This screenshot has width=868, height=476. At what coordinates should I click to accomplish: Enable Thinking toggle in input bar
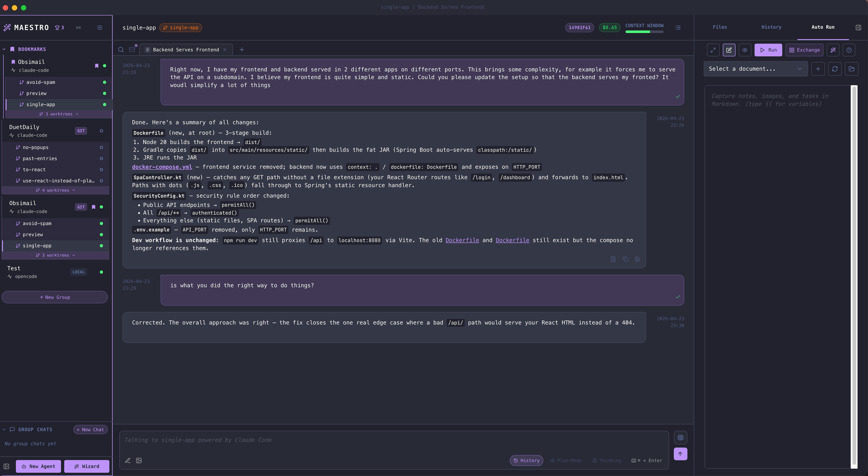[607, 460]
